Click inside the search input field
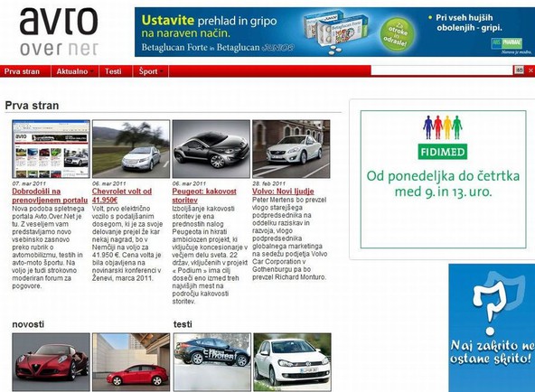 [x=442, y=70]
